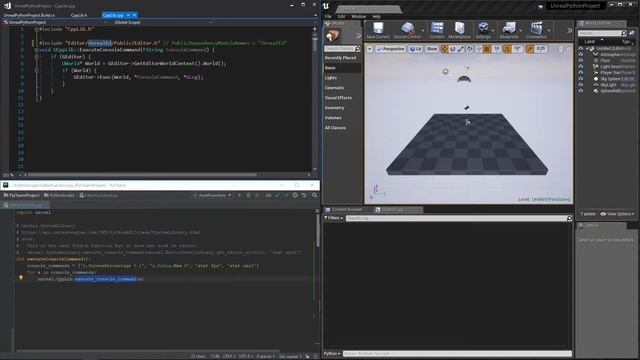Switch to Content Browser tab
The width and height of the screenshot is (640, 360).
tap(344, 210)
